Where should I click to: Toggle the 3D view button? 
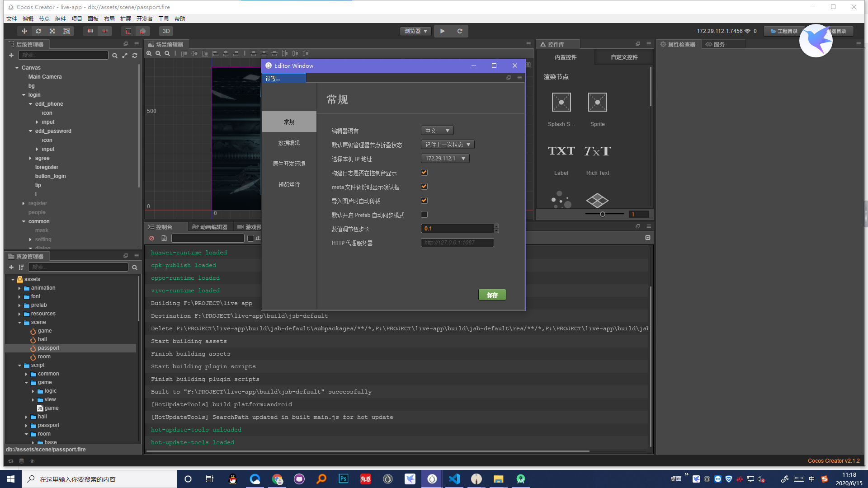tap(166, 31)
